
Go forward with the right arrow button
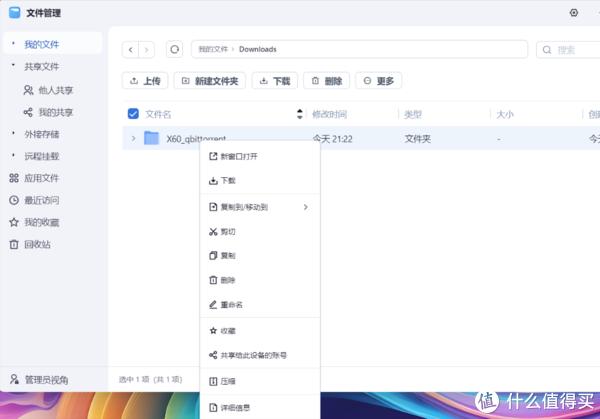click(x=147, y=50)
